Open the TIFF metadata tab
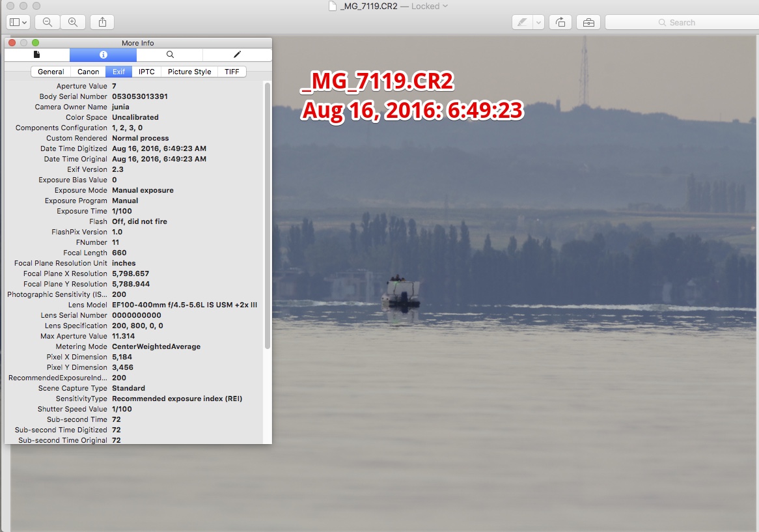This screenshot has height=532, width=759. pos(232,72)
